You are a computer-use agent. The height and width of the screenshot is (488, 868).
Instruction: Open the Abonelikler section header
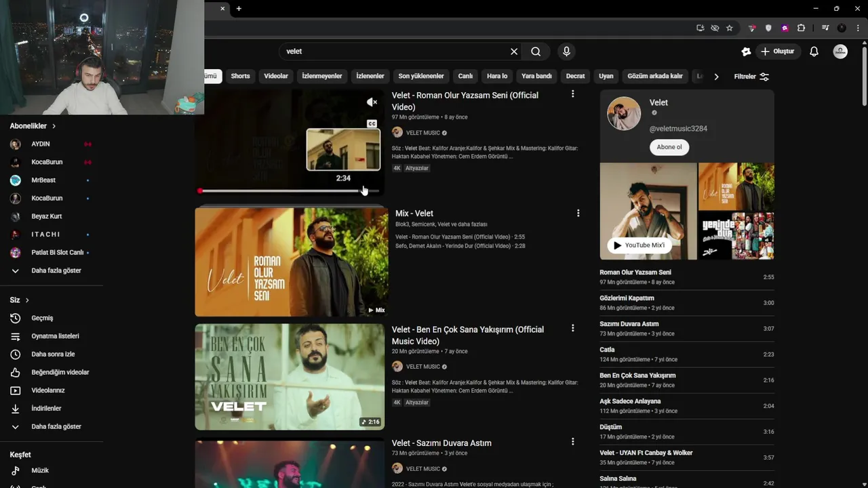[33, 126]
